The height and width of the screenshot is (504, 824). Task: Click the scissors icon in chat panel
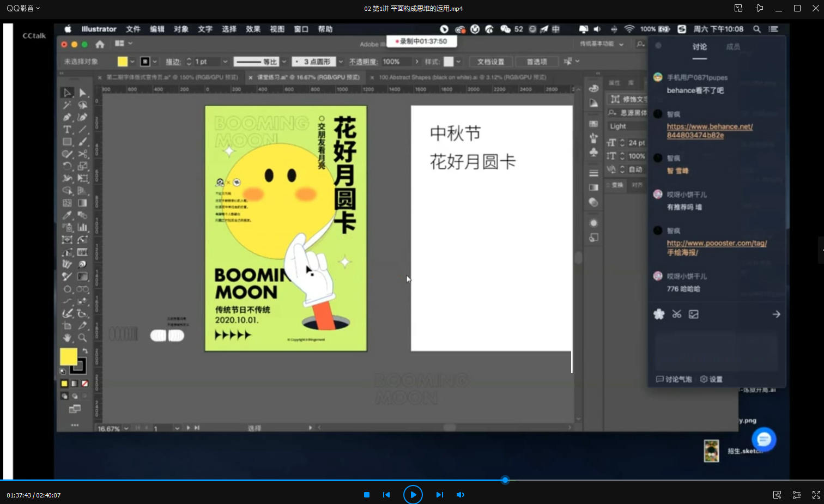point(676,314)
